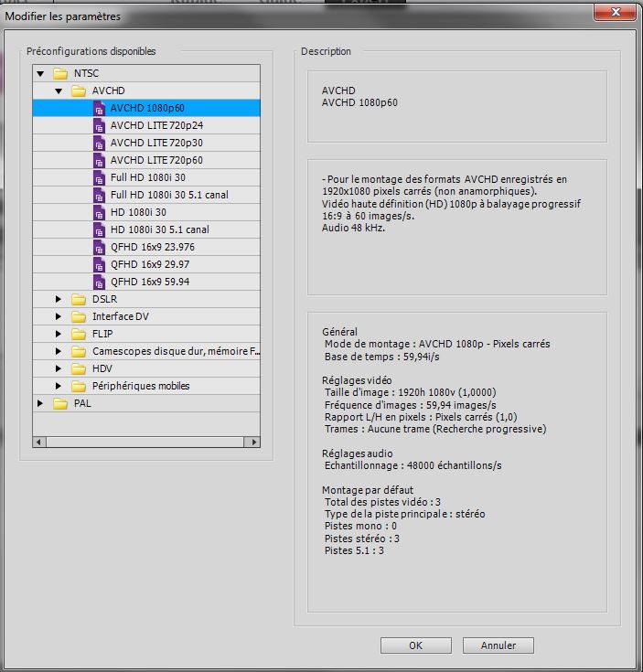Expand the HDV folder arrow
The height and width of the screenshot is (672, 643).
click(x=59, y=368)
